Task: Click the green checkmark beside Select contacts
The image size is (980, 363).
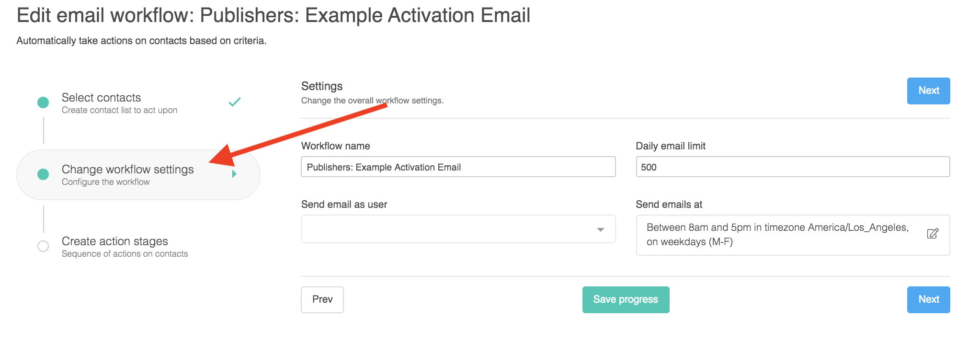Action: (x=234, y=102)
